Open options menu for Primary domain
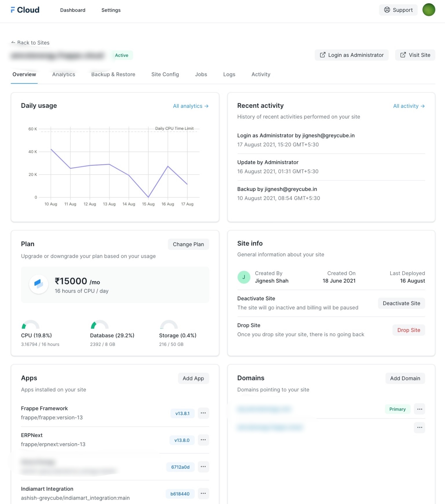The height and width of the screenshot is (504, 445). (x=419, y=409)
